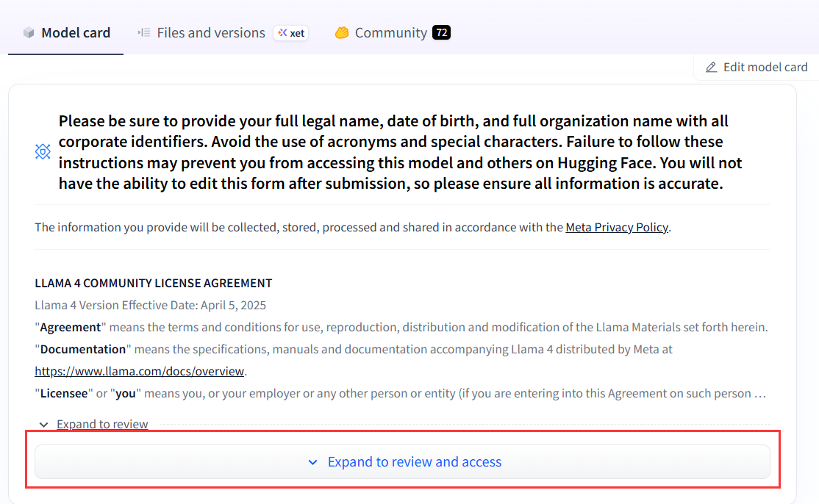The height and width of the screenshot is (504, 819).
Task: Click the Community count badge 72
Action: tap(441, 33)
